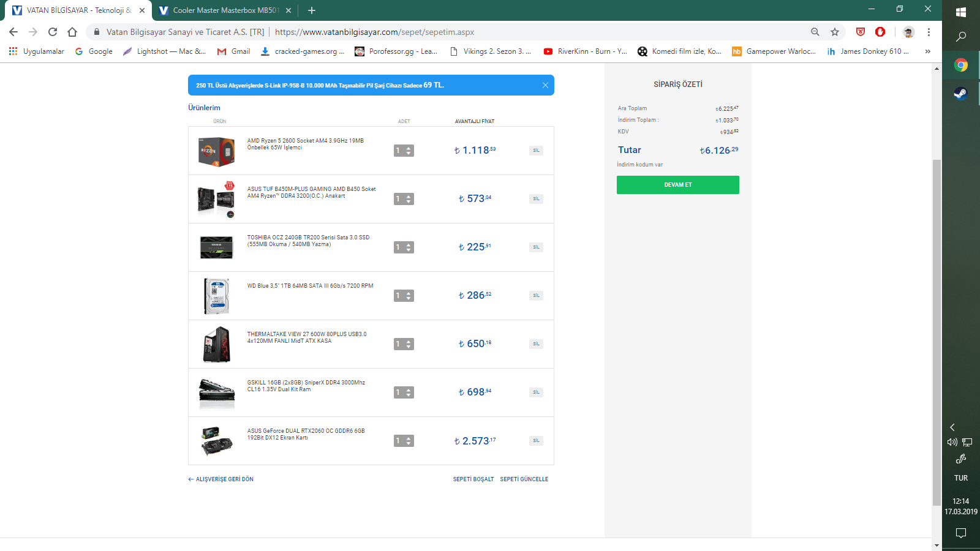
Task: Go back to the previous page
Action: [13, 32]
